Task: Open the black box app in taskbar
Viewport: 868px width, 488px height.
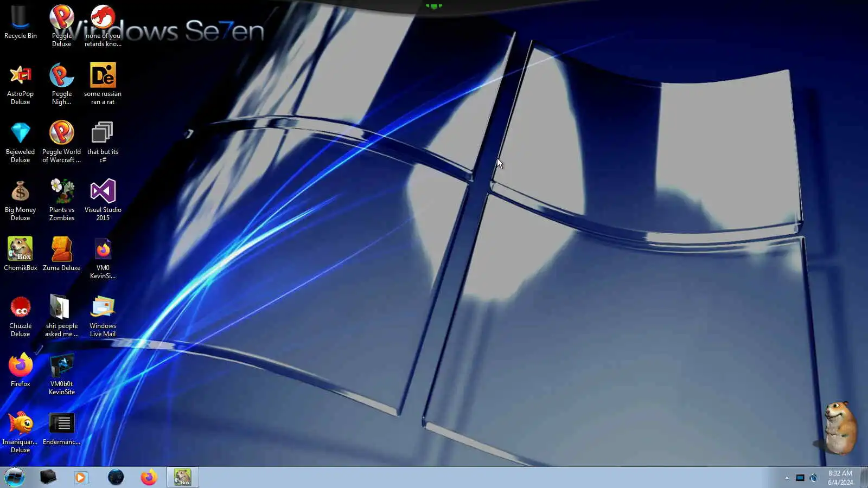Action: click(x=48, y=477)
